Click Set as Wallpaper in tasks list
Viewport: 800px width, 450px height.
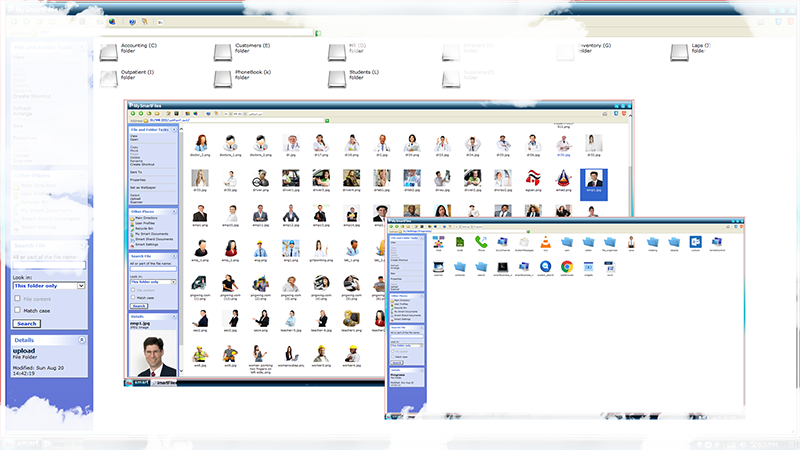coord(141,187)
